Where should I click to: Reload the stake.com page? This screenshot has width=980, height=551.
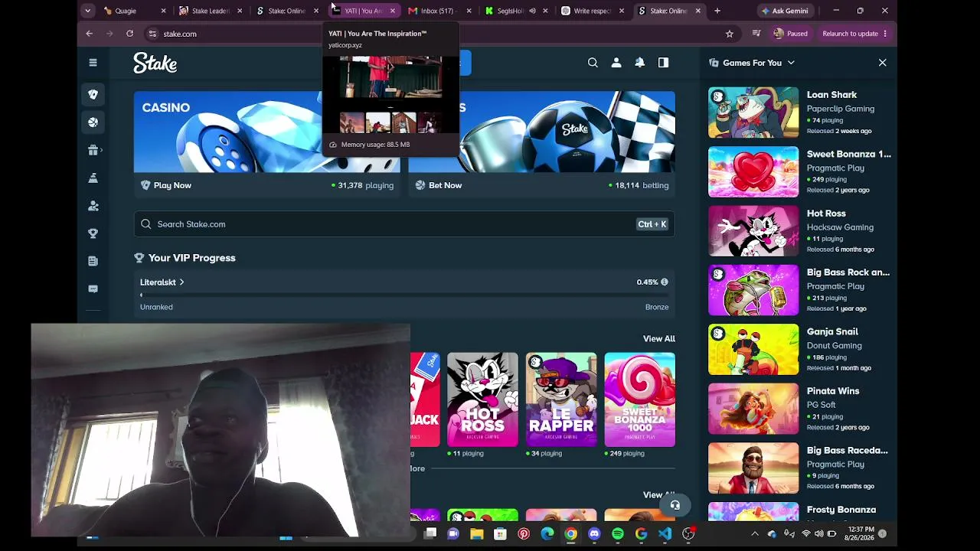129,34
